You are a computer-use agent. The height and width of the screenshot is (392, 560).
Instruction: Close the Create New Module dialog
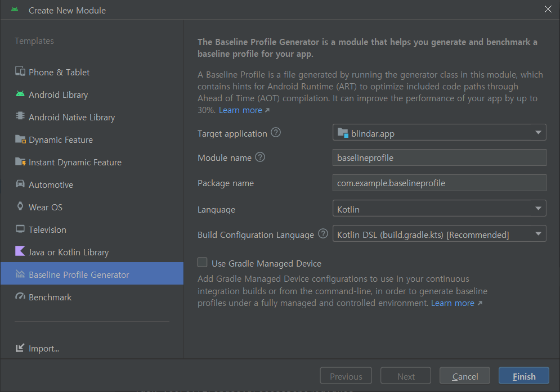[x=548, y=10]
